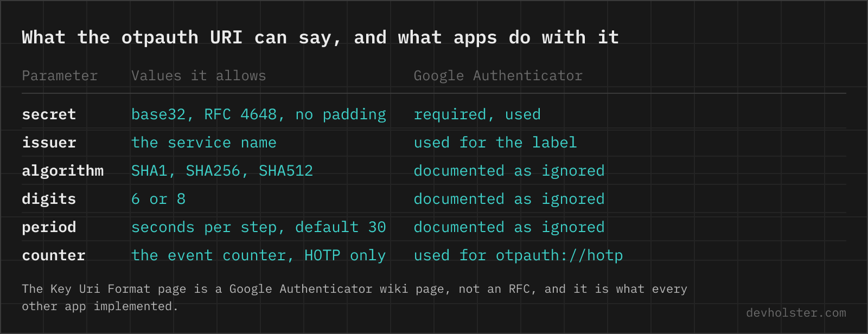Viewport: 868px width, 334px height.
Task: Click the 'required, used' cell
Action: pos(477,114)
